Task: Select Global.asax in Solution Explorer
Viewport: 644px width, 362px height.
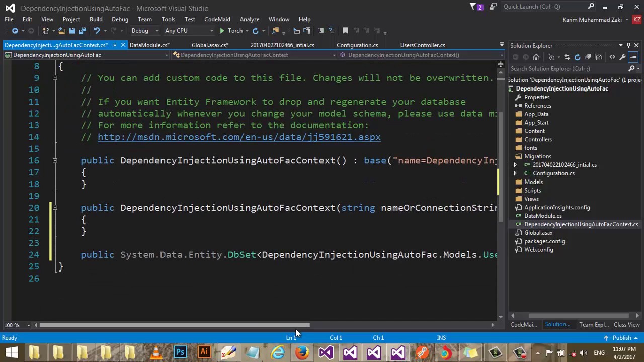Action: [538, 233]
